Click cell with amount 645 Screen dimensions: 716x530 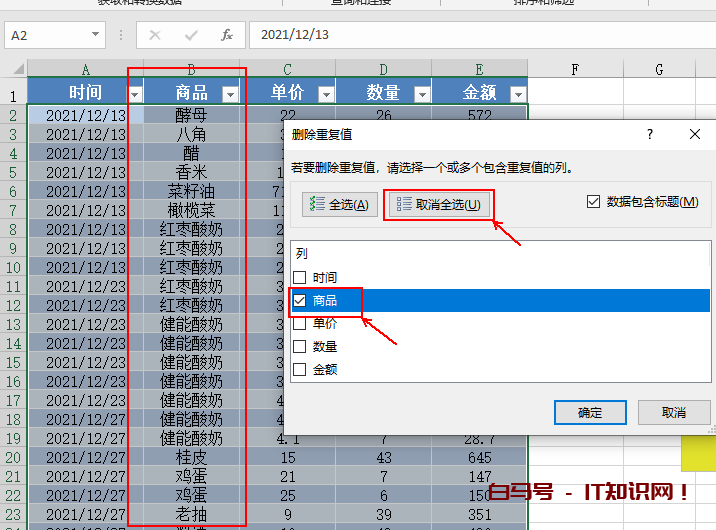coord(479,457)
